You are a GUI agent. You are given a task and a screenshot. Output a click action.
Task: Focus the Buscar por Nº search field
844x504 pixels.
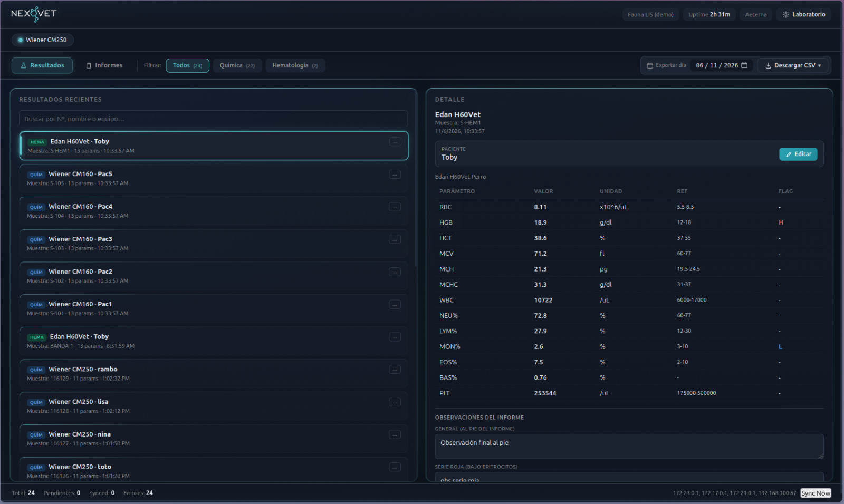point(213,119)
